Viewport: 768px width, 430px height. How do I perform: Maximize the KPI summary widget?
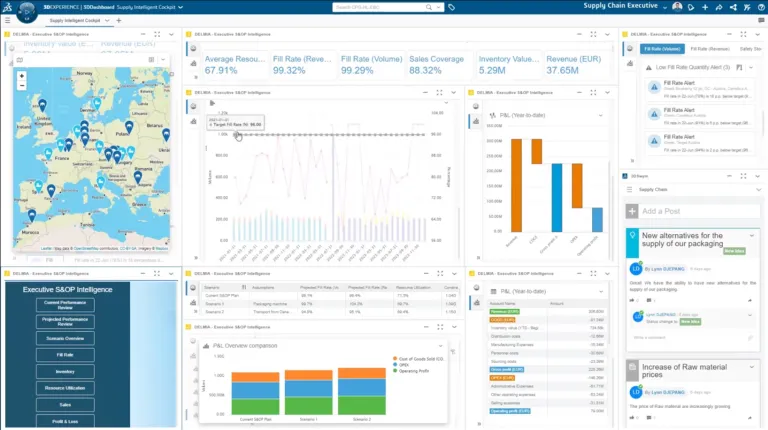tap(593, 34)
